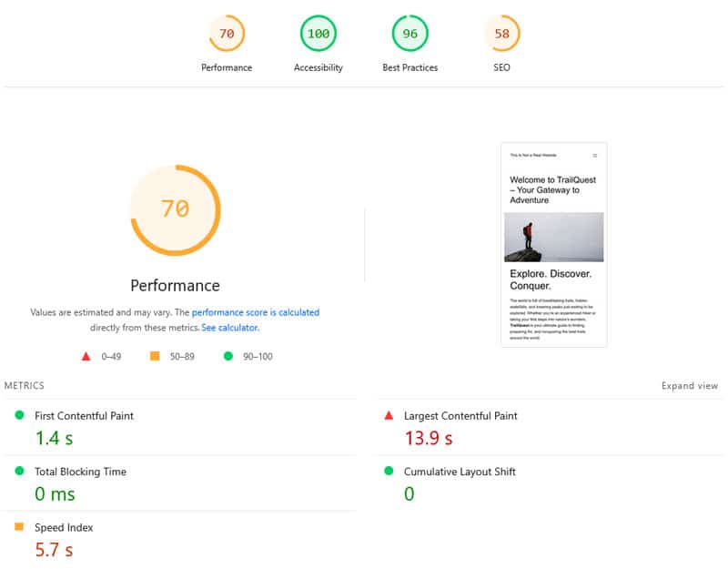Open the Performance score gauge showing 70

(227, 34)
